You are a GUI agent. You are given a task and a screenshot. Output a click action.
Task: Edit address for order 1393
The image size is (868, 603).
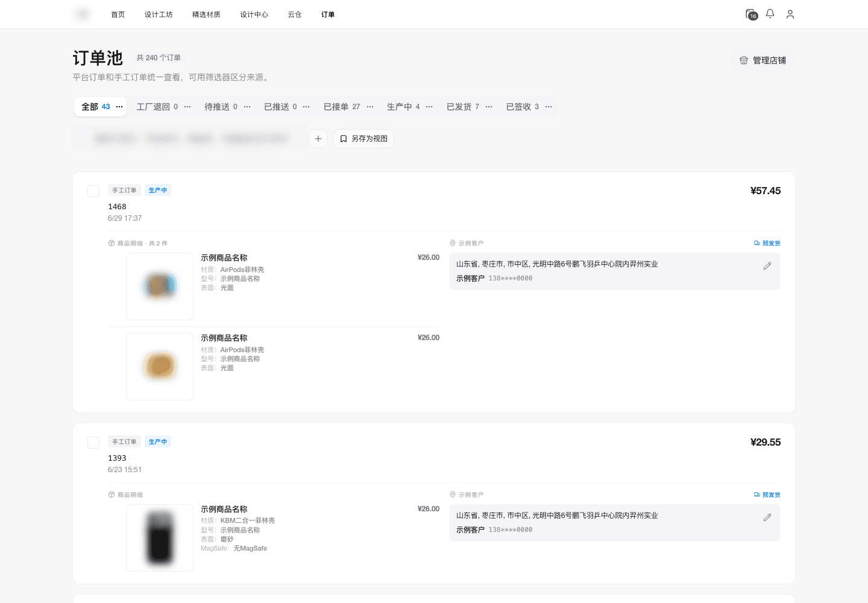(767, 517)
